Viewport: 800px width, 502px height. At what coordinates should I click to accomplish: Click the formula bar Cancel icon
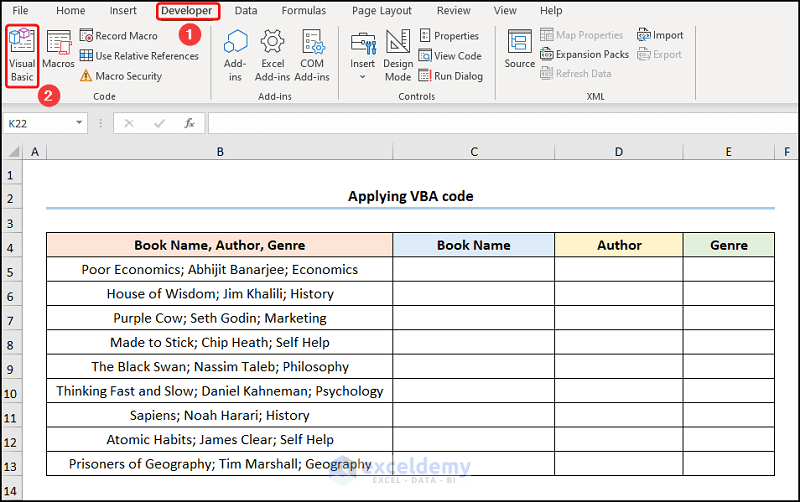(129, 123)
